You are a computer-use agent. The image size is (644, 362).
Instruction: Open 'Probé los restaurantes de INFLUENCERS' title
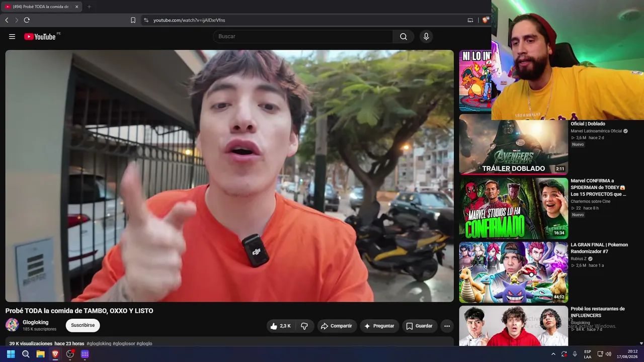coord(598,312)
